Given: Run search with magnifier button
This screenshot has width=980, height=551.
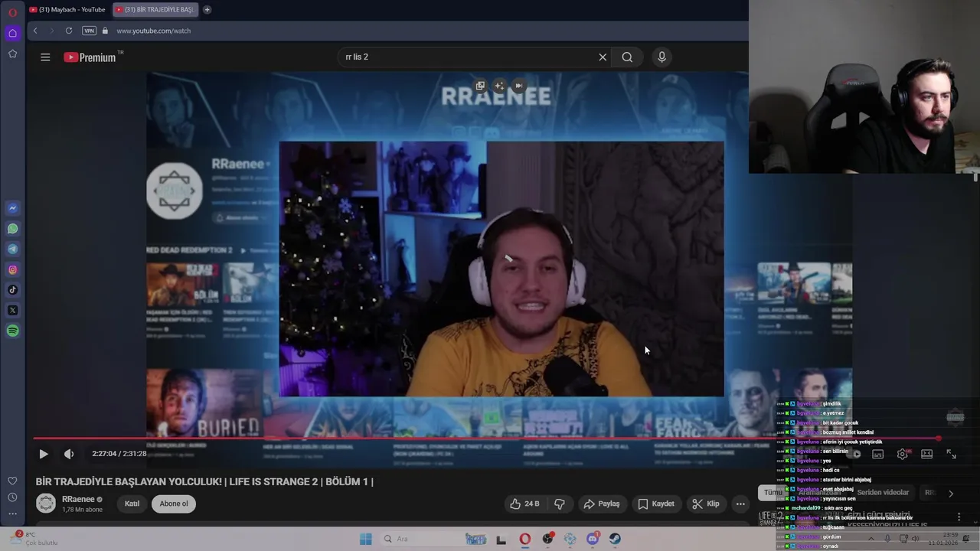Looking at the screenshot, I should point(627,57).
